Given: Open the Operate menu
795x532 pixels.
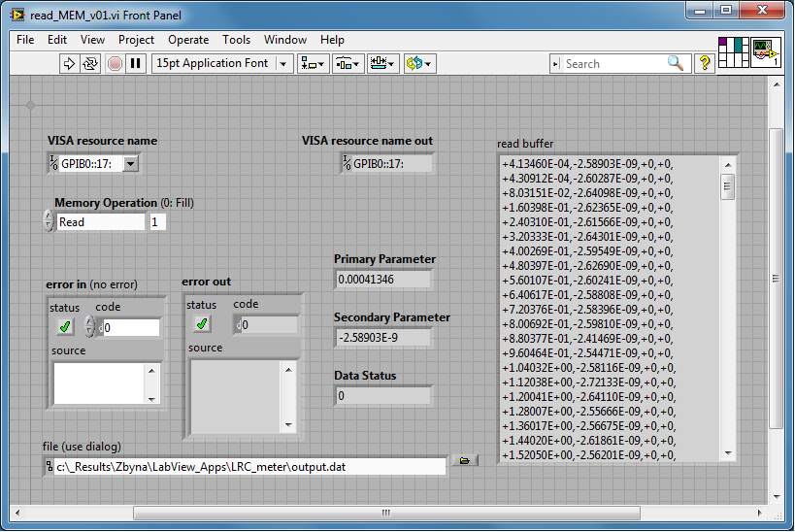Looking at the screenshot, I should pyautogui.click(x=188, y=40).
